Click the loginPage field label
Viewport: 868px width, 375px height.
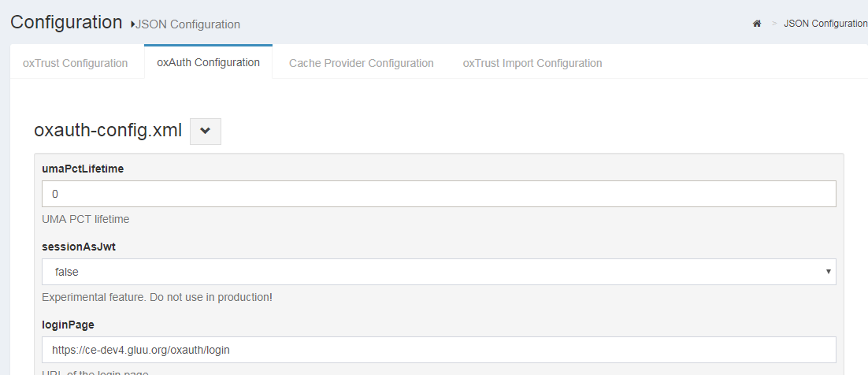68,324
